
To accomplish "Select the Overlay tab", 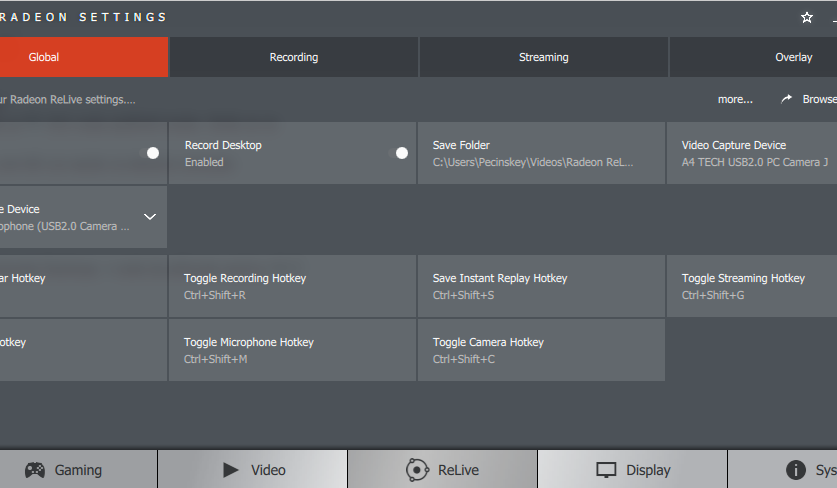I will click(x=793, y=57).
